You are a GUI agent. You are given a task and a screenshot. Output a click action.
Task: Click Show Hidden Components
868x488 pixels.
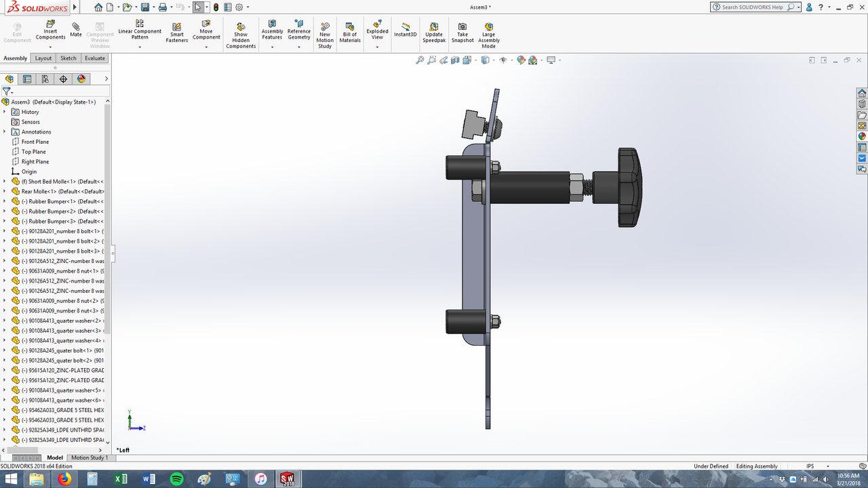pos(241,35)
